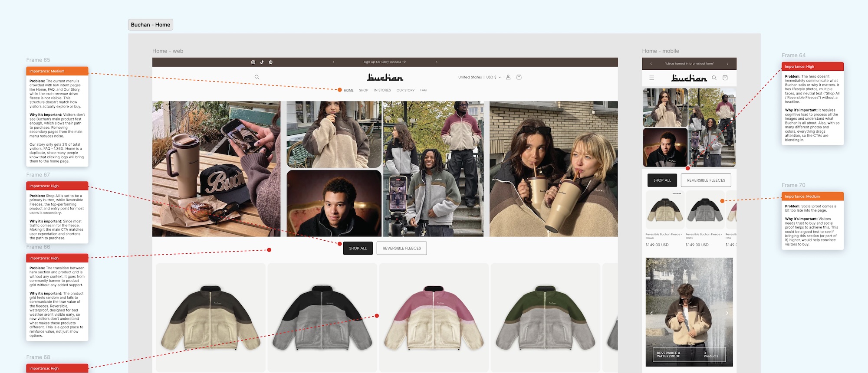Open the hamburger menu in mobile header
This screenshot has width=868, height=373.
[651, 78]
